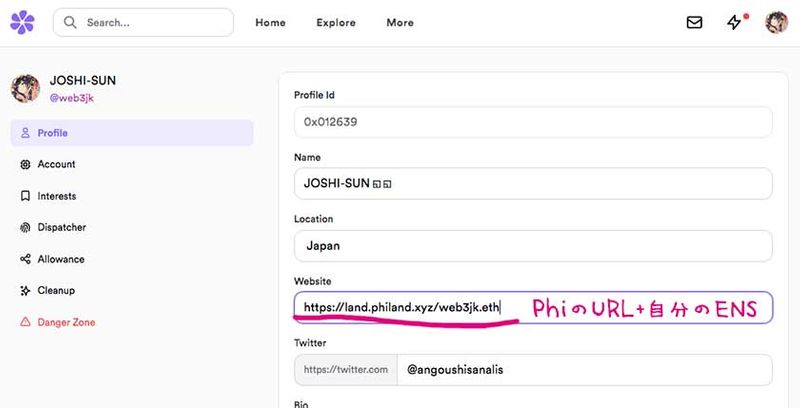The height and width of the screenshot is (408, 800).
Task: Go to the Home menu item
Action: (270, 23)
